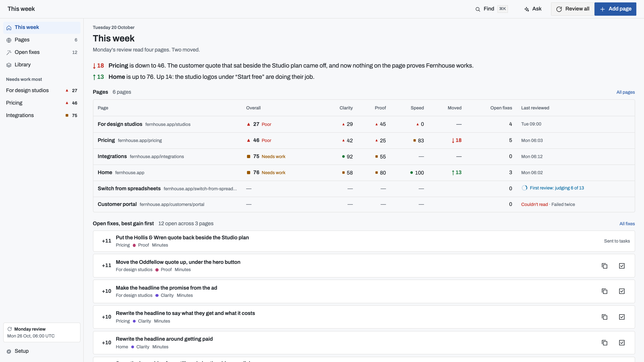Click the home icon beside This week
The image size is (644, 362).
point(9,28)
